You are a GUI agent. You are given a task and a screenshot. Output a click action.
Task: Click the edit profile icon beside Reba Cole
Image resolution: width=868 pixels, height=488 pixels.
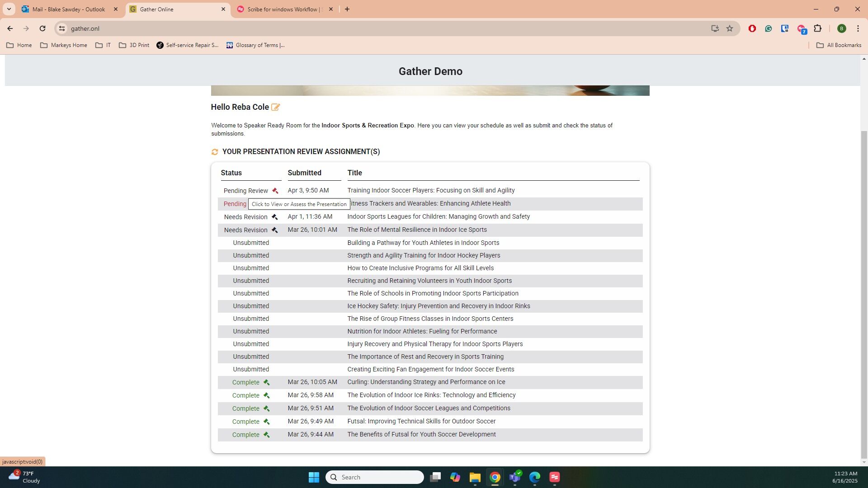pyautogui.click(x=275, y=107)
